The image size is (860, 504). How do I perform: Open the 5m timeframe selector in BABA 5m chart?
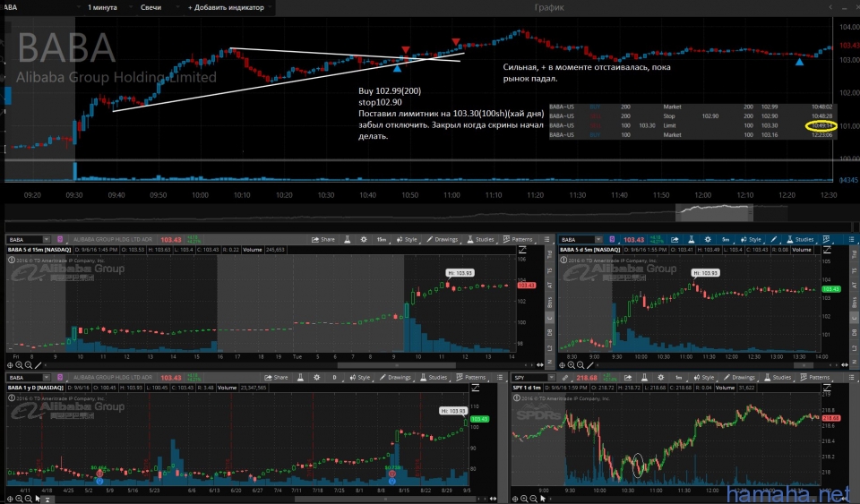tap(725, 239)
